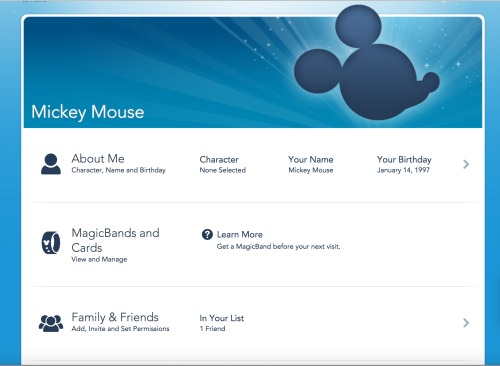The height and width of the screenshot is (366, 500).
Task: Click the Learn More question mark icon
Action: pyautogui.click(x=207, y=234)
